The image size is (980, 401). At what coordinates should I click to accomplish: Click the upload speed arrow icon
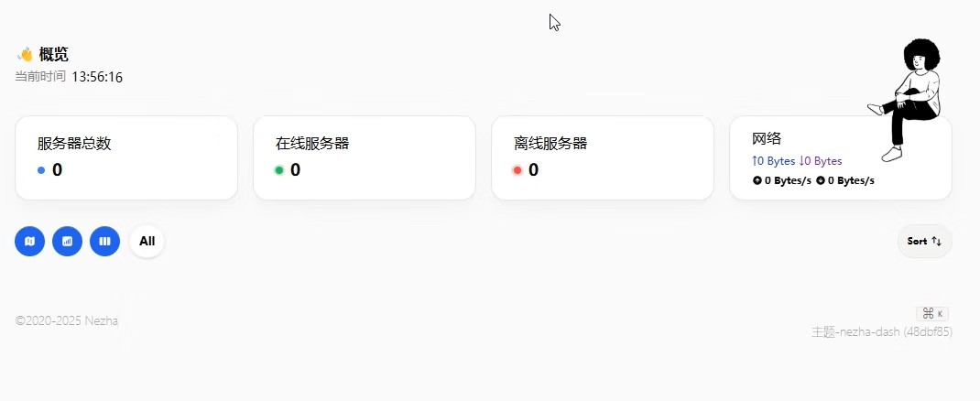757,180
